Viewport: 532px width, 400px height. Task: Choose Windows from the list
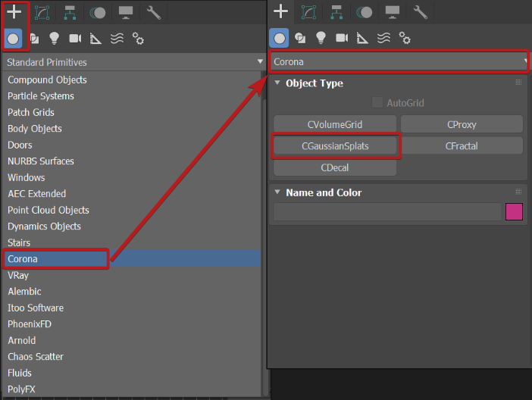(132, 177)
